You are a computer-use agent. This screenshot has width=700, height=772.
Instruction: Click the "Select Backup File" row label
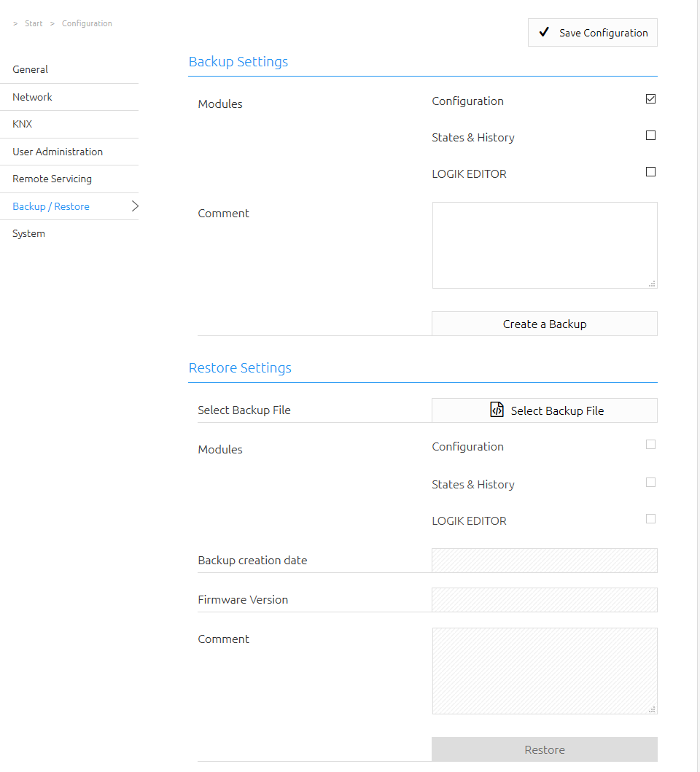click(244, 410)
